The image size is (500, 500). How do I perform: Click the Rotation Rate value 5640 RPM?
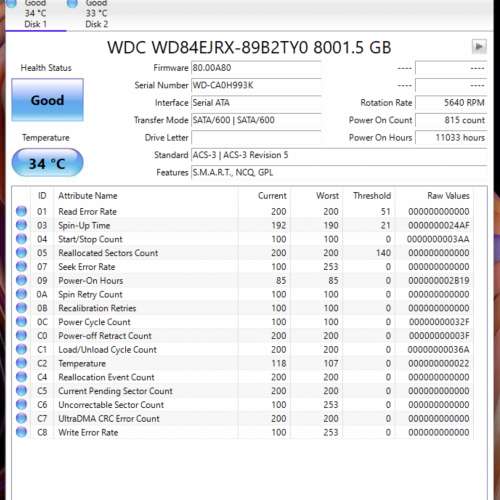[x=451, y=103]
